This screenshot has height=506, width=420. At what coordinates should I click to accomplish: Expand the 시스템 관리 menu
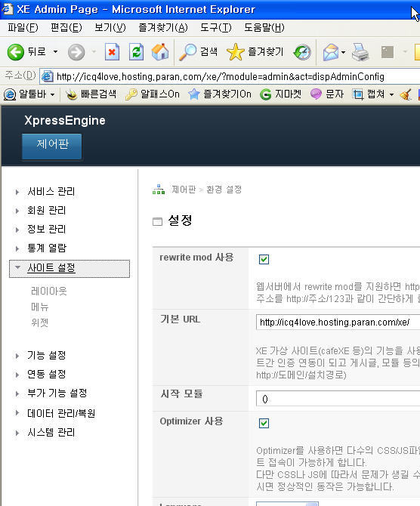tap(51, 433)
